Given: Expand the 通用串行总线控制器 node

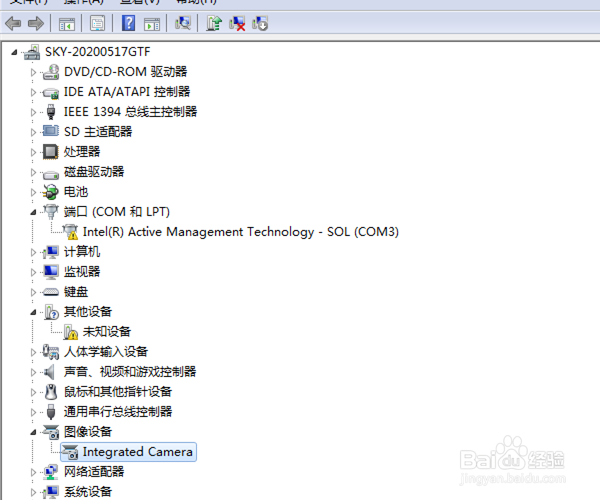Looking at the screenshot, I should [x=33, y=412].
